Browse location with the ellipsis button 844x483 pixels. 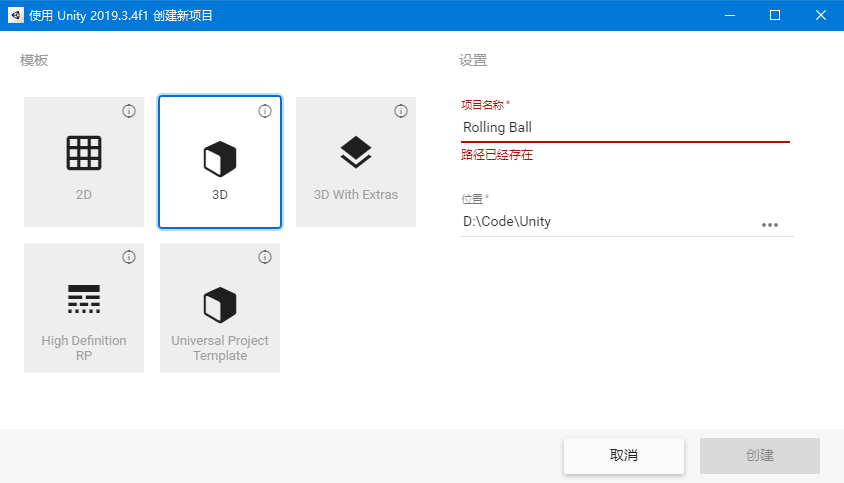[770, 225]
